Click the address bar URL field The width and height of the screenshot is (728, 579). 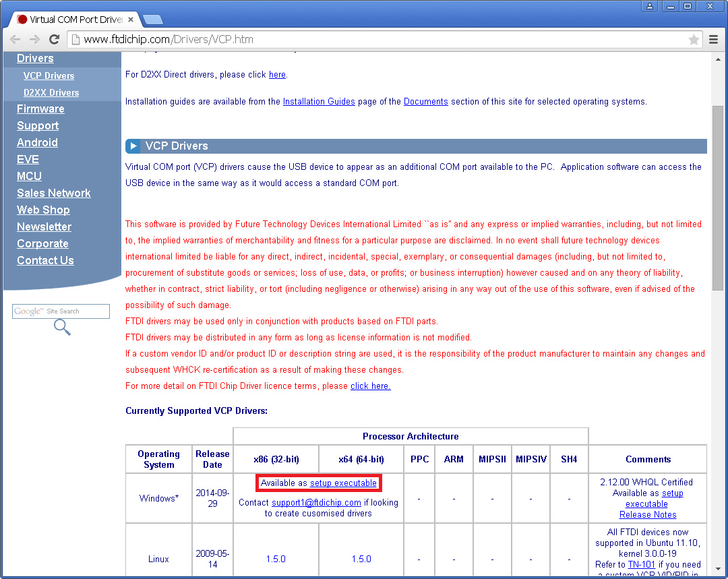click(385, 40)
